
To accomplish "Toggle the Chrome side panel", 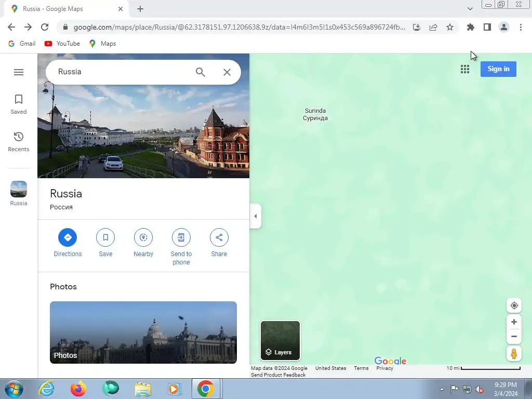I will point(487,27).
